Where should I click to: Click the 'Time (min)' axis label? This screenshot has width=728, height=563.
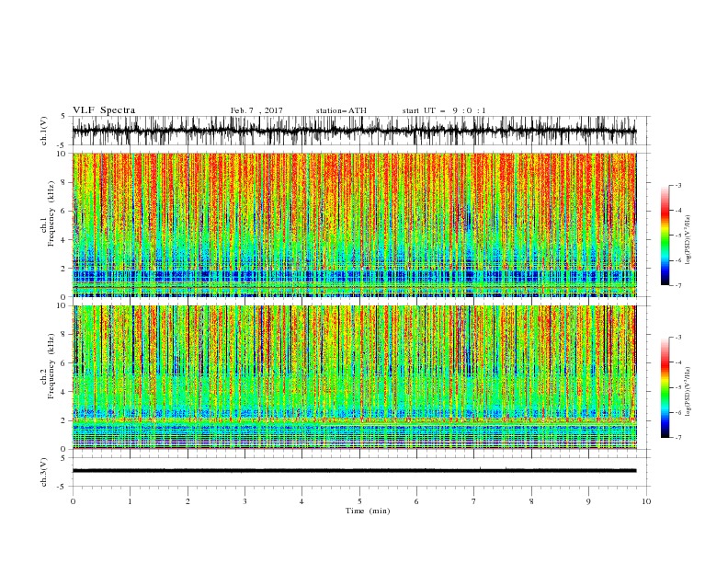[x=368, y=511]
